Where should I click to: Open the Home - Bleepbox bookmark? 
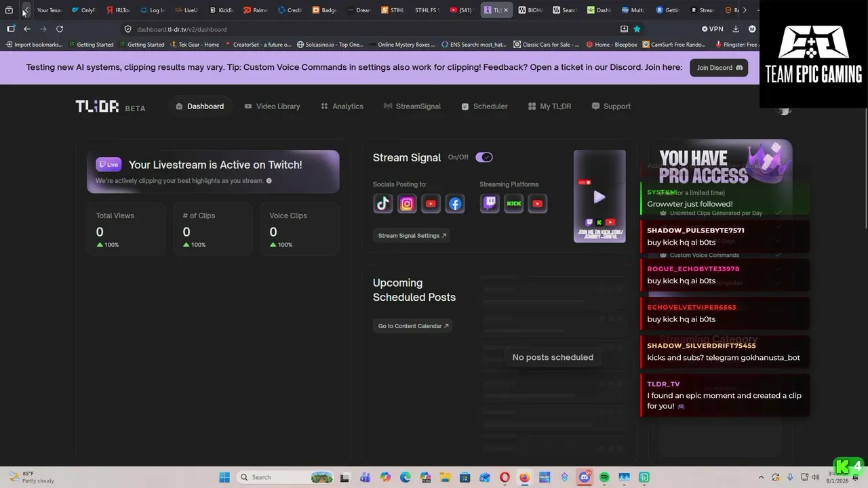click(611, 45)
